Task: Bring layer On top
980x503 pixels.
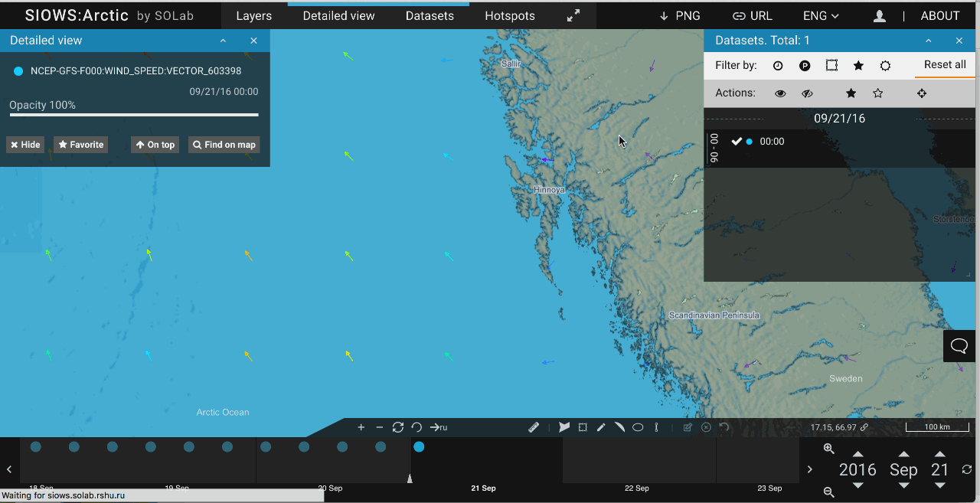Action: click(155, 145)
